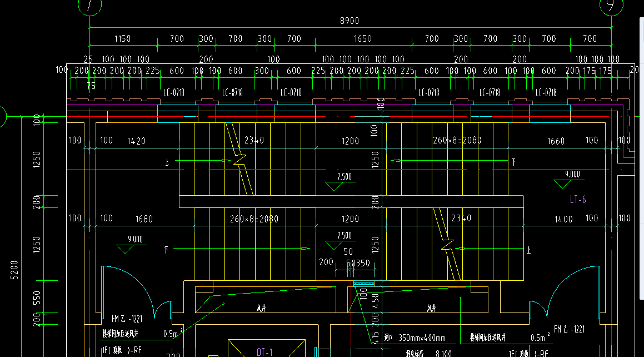Select 2340 text in the lower right flight
Image resolution: width=644 pixels, height=357 pixels.
pyautogui.click(x=461, y=218)
